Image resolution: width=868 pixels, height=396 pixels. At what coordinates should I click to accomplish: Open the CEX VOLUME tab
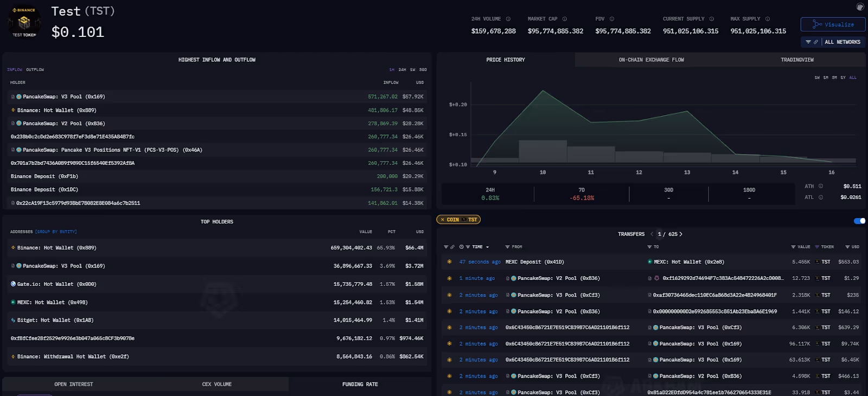pyautogui.click(x=217, y=384)
